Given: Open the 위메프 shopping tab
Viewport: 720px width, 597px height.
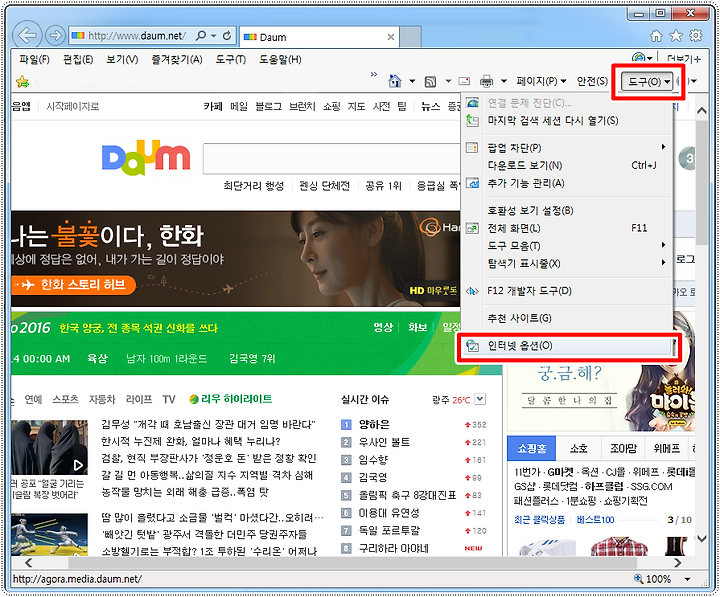Looking at the screenshot, I should (666, 448).
